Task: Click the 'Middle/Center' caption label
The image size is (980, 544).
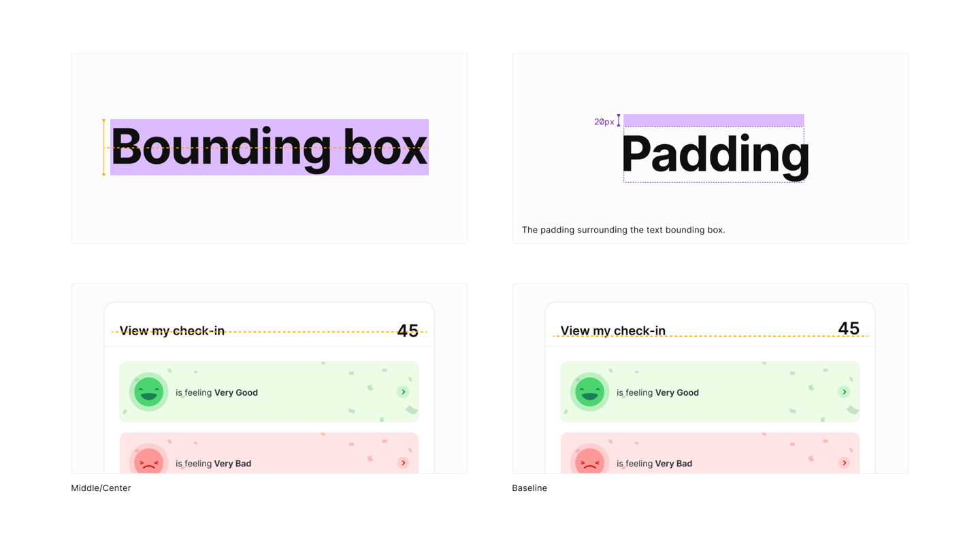Action: [x=101, y=488]
